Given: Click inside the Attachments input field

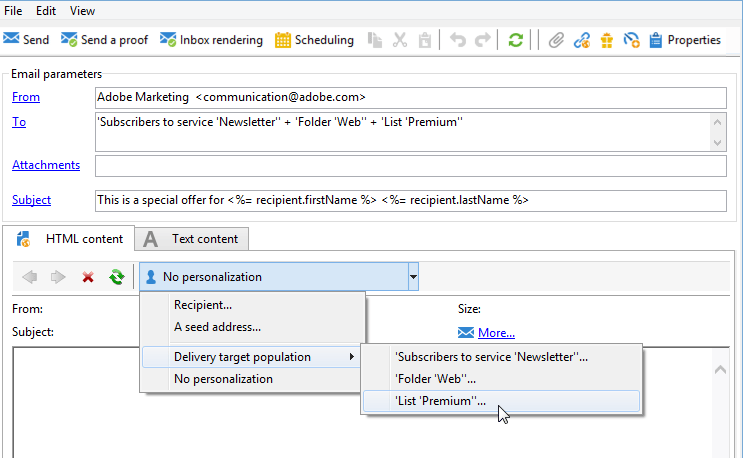Looking at the screenshot, I should [410, 166].
